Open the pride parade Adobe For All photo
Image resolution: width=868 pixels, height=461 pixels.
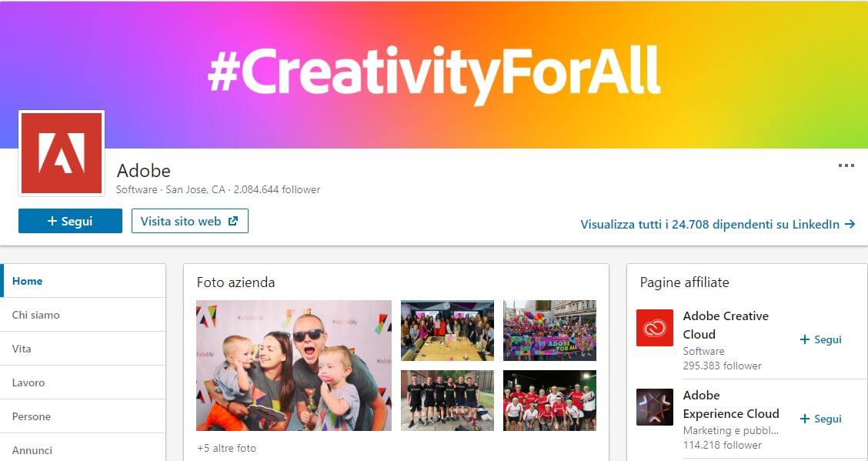click(549, 330)
